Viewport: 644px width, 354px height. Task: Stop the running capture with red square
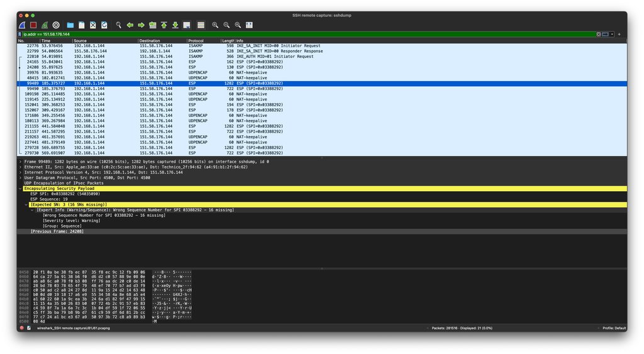click(x=34, y=25)
